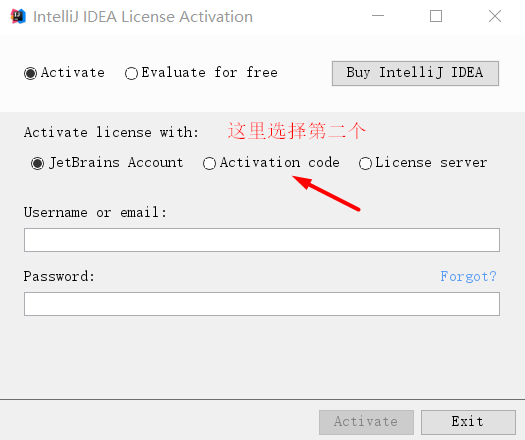The width and height of the screenshot is (525, 440).
Task: Exit the activation dialog
Action: 468,422
